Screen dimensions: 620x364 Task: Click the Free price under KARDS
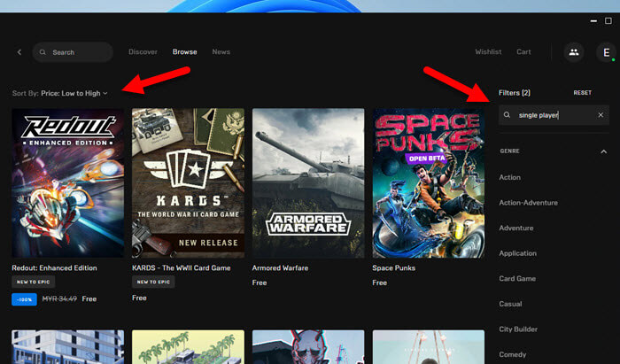pyautogui.click(x=139, y=298)
